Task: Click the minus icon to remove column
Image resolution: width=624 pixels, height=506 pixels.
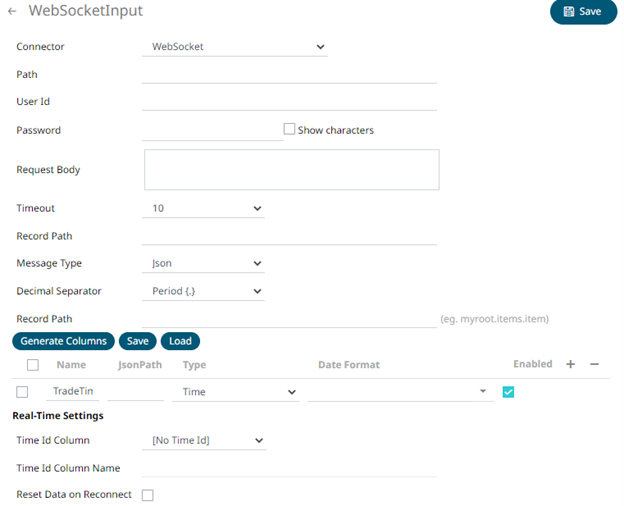Action: click(x=594, y=365)
